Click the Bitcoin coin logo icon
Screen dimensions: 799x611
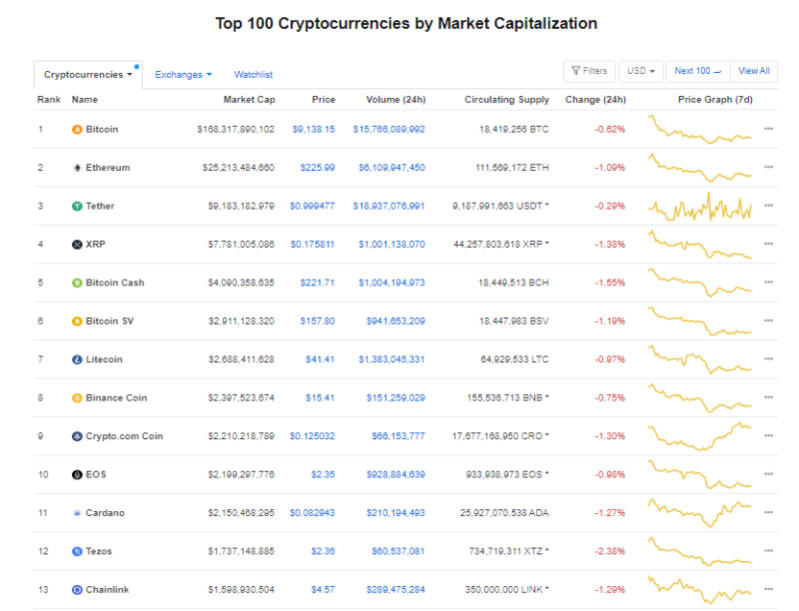coord(77,129)
